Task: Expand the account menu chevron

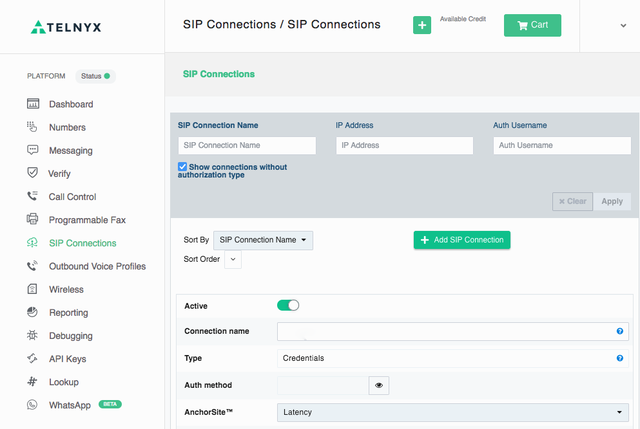Action: click(x=623, y=25)
